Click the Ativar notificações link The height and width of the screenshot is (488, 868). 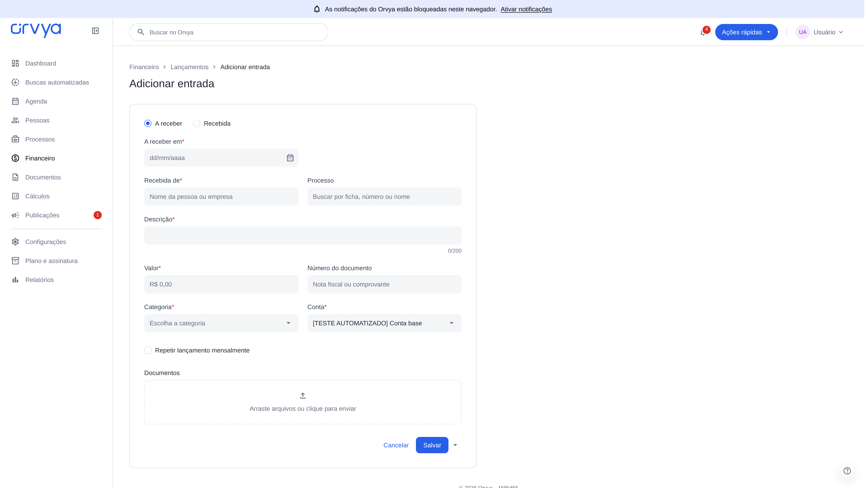(526, 9)
